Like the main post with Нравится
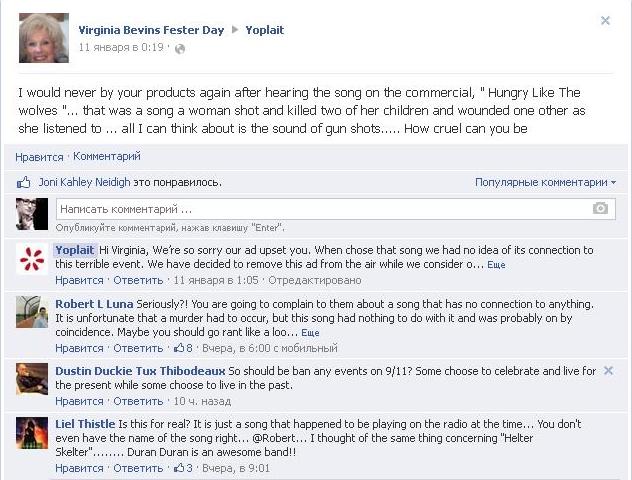This screenshot has height=480, width=632. click(39, 157)
